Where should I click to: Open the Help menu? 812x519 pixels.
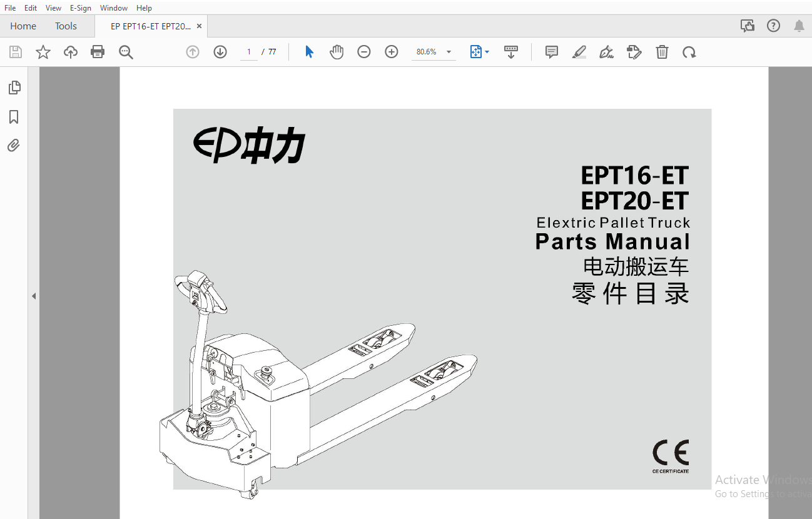pyautogui.click(x=144, y=8)
